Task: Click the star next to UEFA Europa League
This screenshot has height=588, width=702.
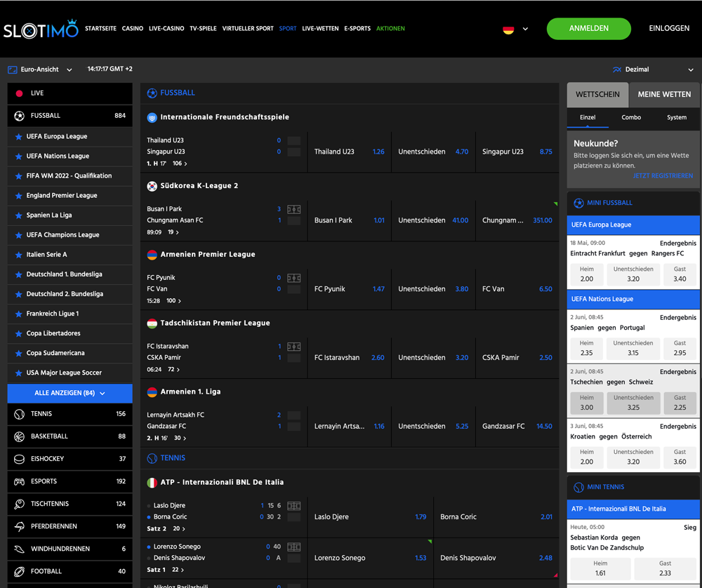Action: coord(18,137)
